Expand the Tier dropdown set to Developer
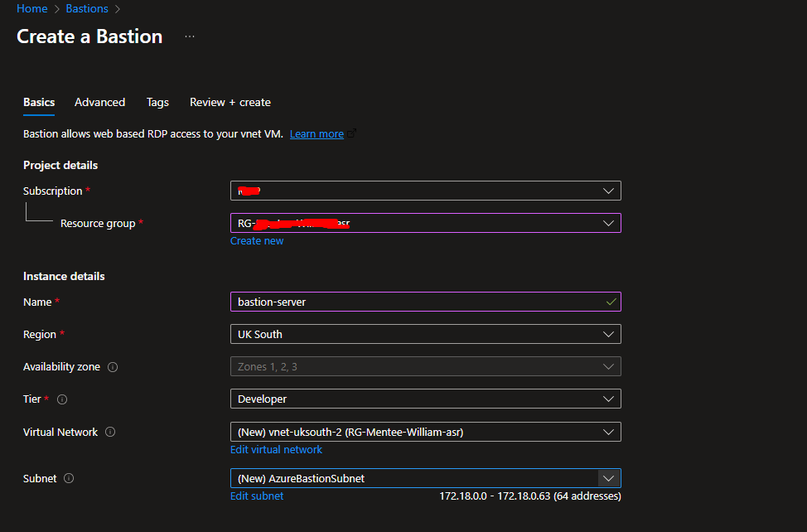The height and width of the screenshot is (532, 807). click(x=425, y=399)
